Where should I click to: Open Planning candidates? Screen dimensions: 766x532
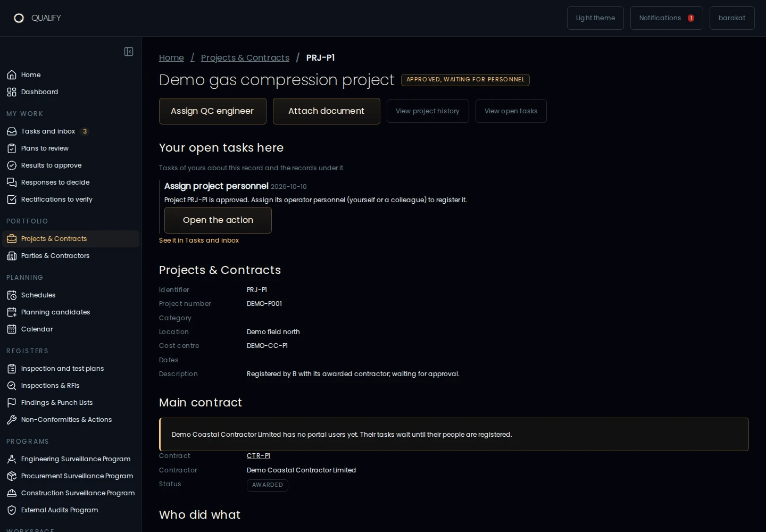[x=71, y=312]
